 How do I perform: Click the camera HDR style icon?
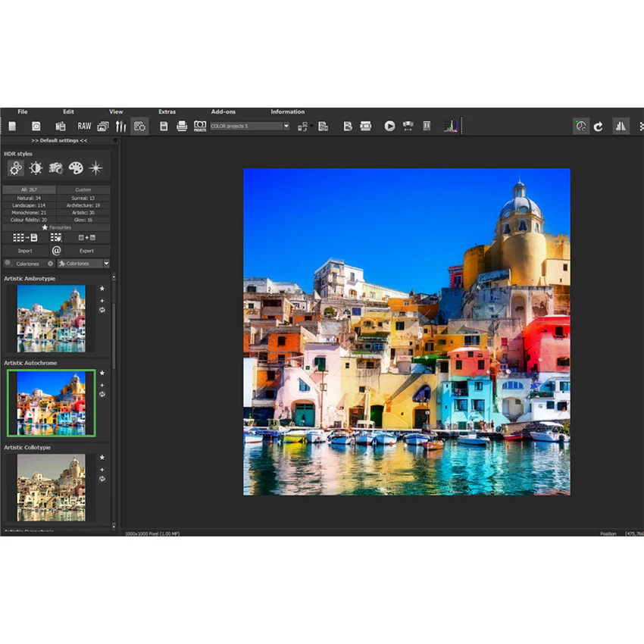point(55,168)
